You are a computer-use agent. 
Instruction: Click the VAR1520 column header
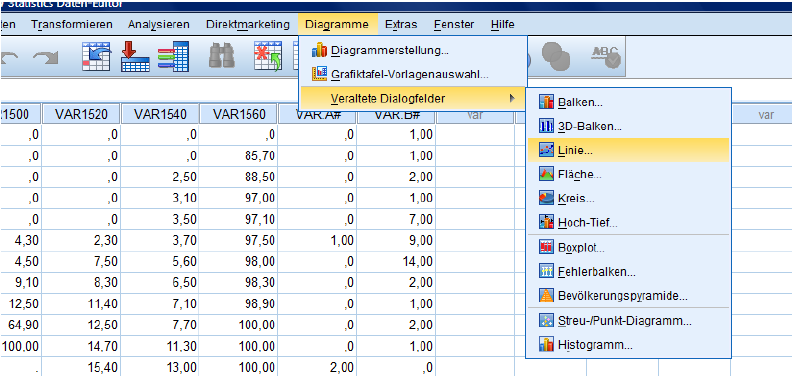tap(81, 114)
